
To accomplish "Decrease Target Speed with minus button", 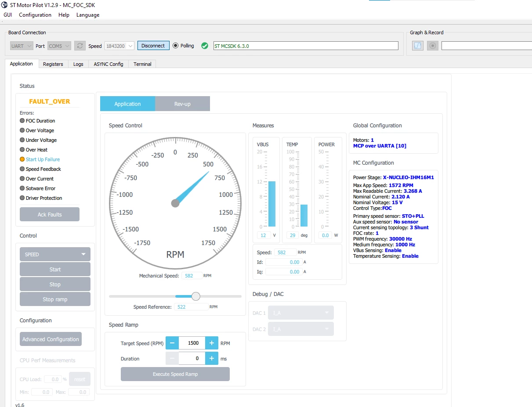I will 172,343.
